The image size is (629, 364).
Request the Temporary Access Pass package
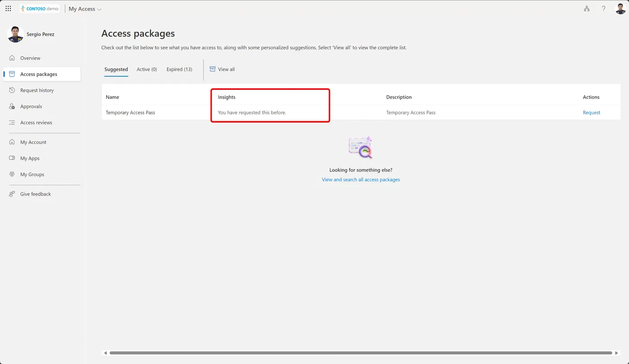591,113
